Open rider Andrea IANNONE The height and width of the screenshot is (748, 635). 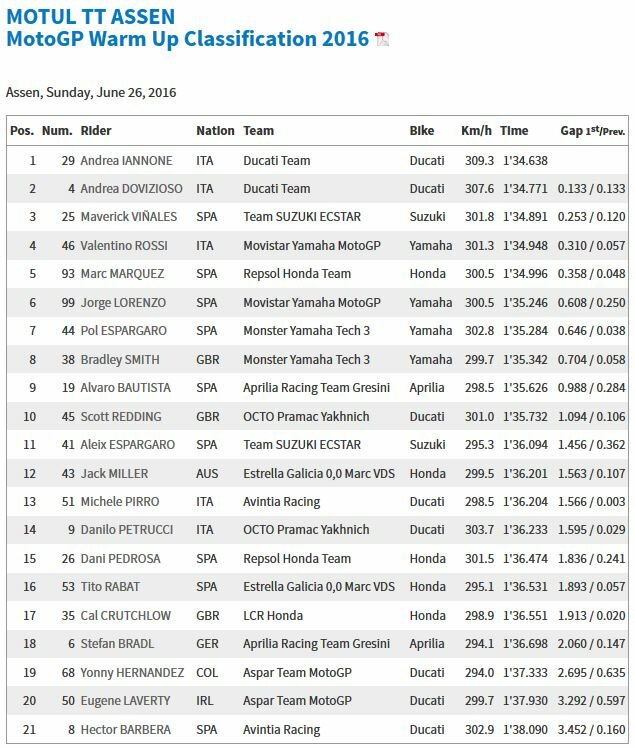point(126,161)
